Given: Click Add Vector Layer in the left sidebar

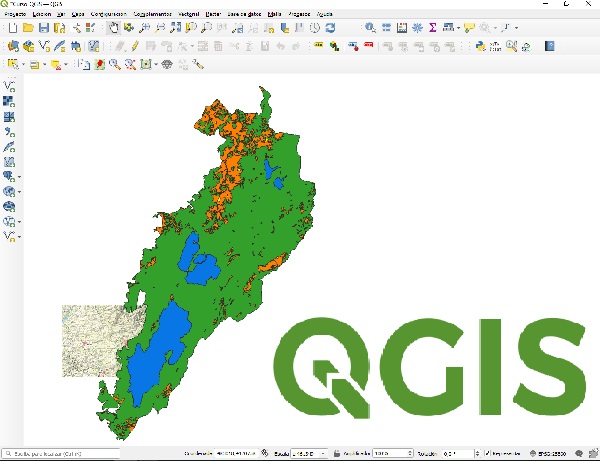Looking at the screenshot, I should [x=9, y=86].
